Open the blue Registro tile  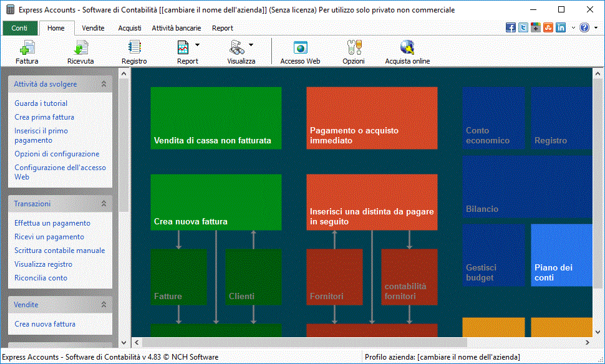[x=562, y=118]
